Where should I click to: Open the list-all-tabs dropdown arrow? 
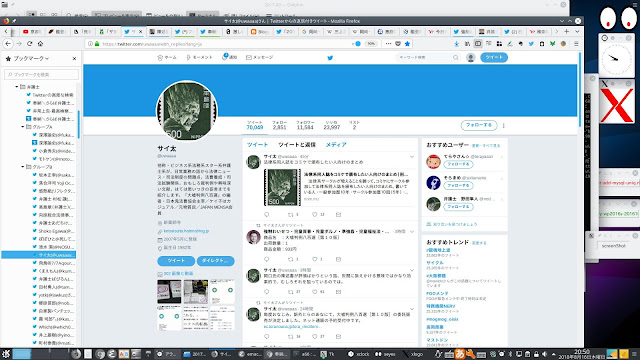577,31
